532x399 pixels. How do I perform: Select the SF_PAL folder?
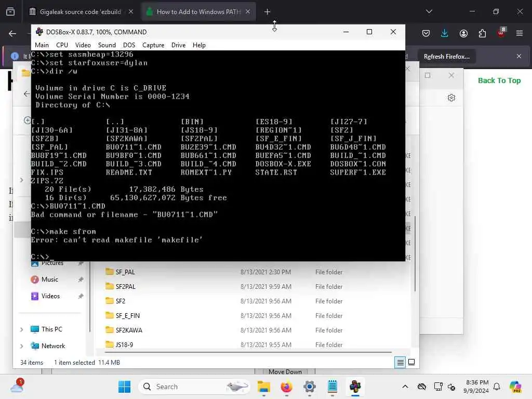pyautogui.click(x=125, y=272)
